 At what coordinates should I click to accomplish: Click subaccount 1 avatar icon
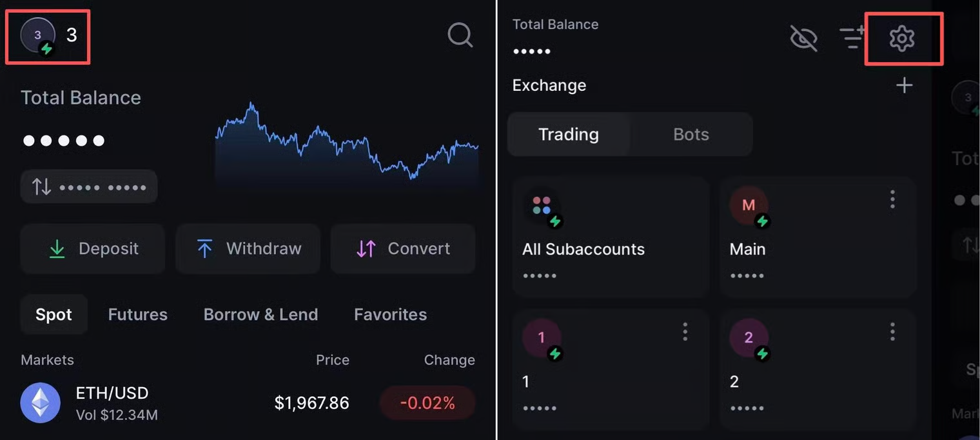pyautogui.click(x=542, y=337)
